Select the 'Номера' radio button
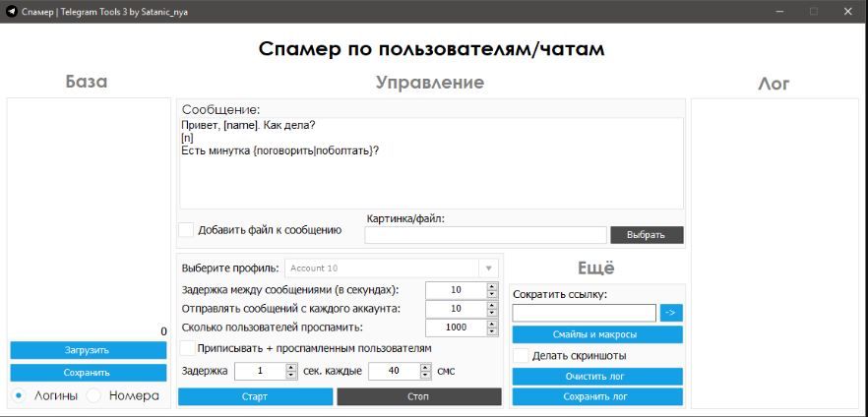Viewport: 868px width, 417px height. coord(94,395)
